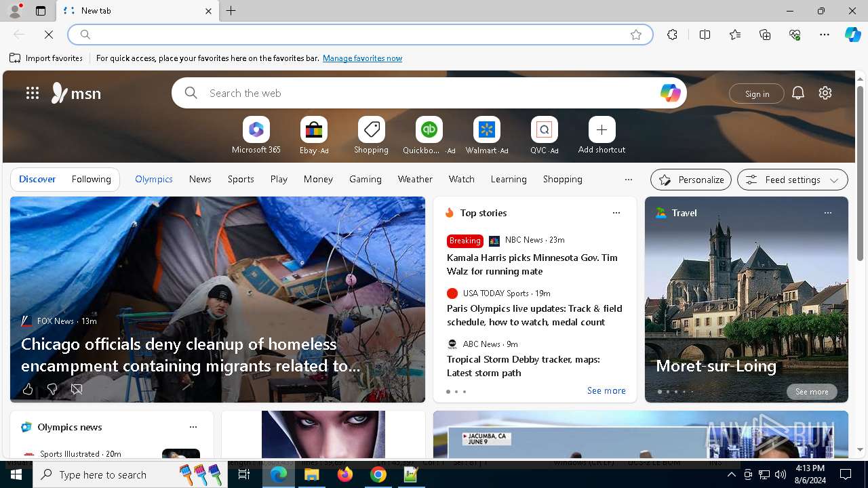Open the notifications bell
This screenshot has width=868, height=488.
pos(798,93)
